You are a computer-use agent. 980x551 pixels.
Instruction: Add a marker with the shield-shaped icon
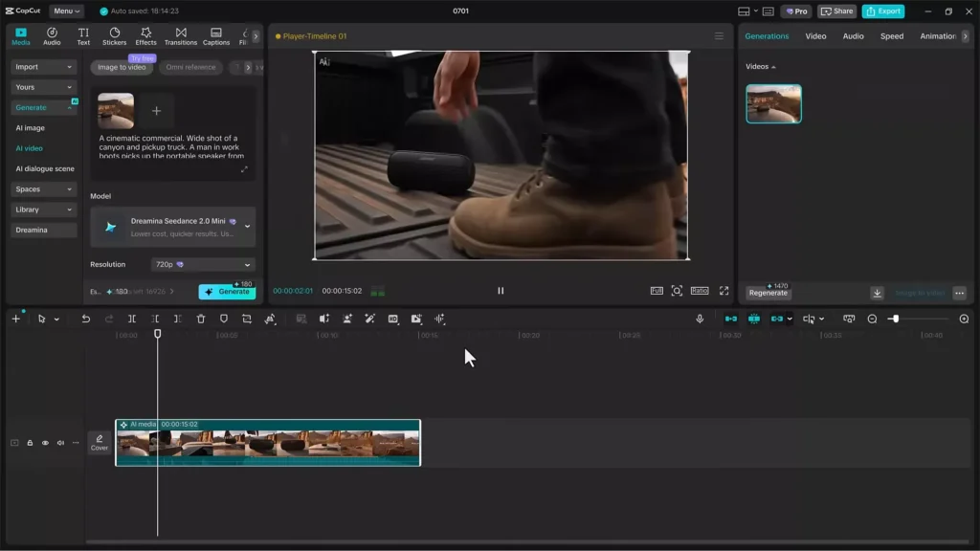click(224, 319)
